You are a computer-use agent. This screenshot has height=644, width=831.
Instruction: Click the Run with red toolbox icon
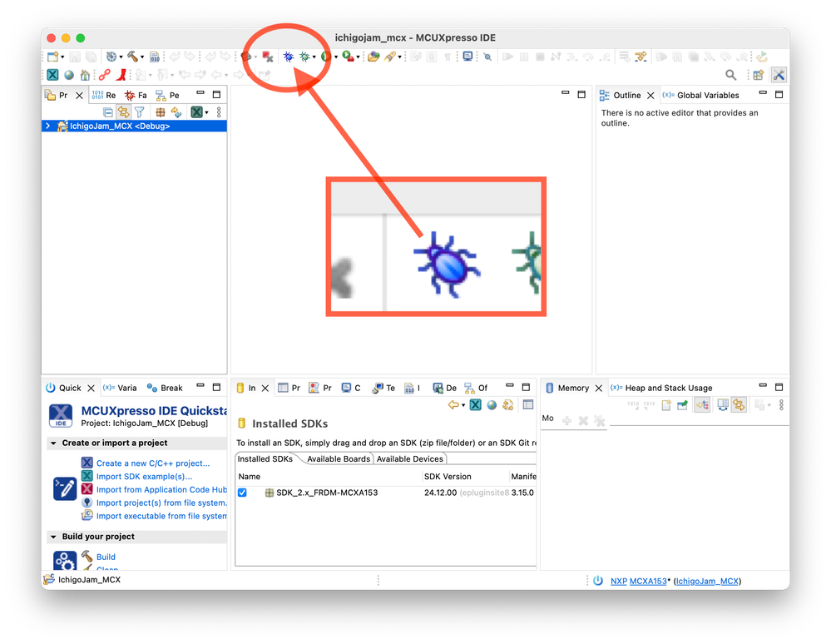(x=349, y=57)
